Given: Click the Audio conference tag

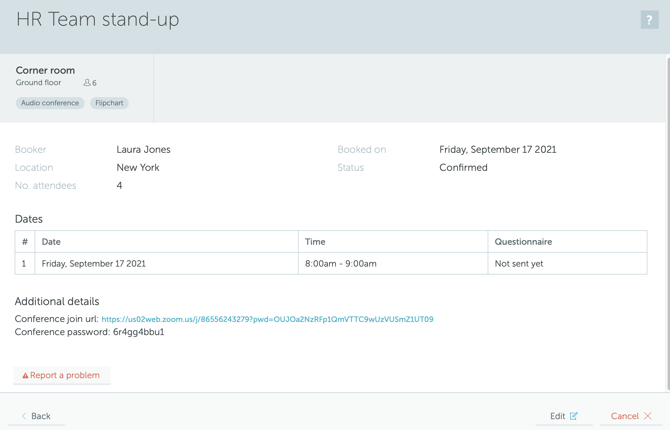Looking at the screenshot, I should click(50, 103).
